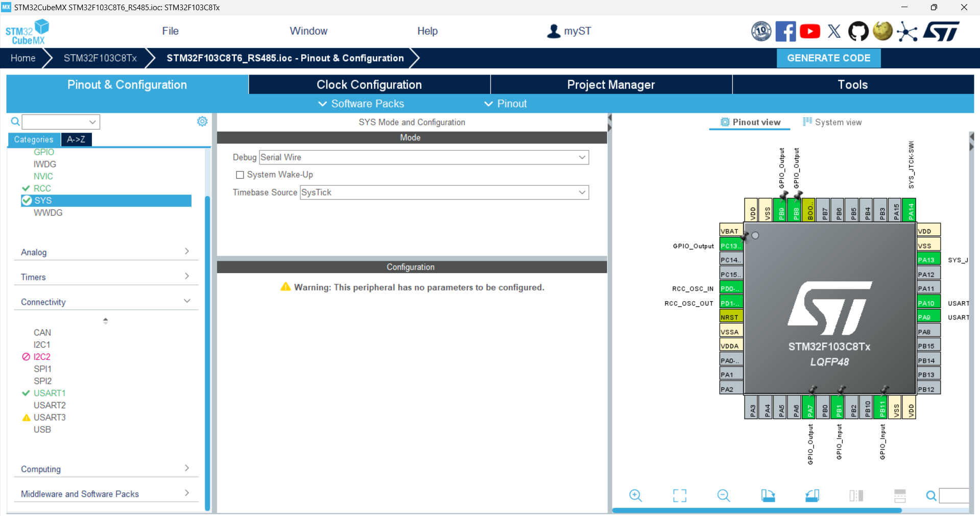
Task: Expand the Timers category
Action: 106,277
